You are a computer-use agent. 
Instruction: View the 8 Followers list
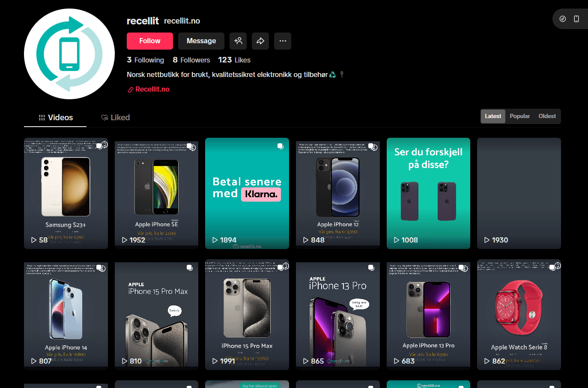191,60
